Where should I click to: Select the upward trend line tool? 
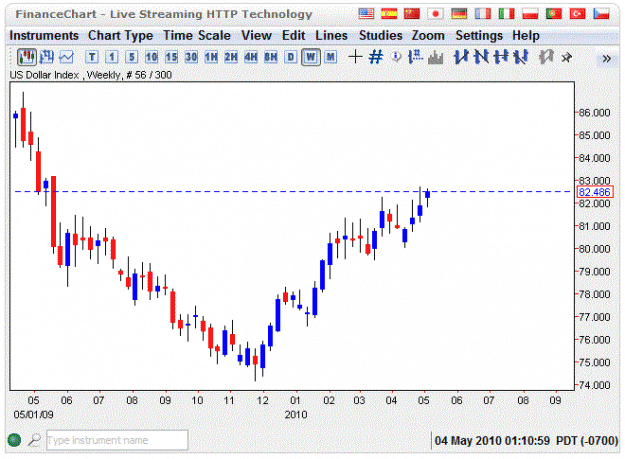pyautogui.click(x=461, y=57)
